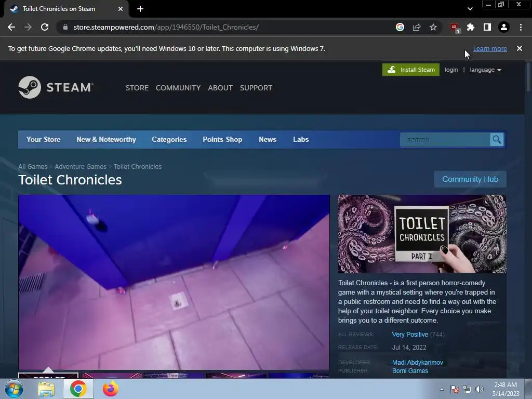The width and height of the screenshot is (532, 399).
Task: Click the Chrome taskbar icon
Action: pos(78,389)
